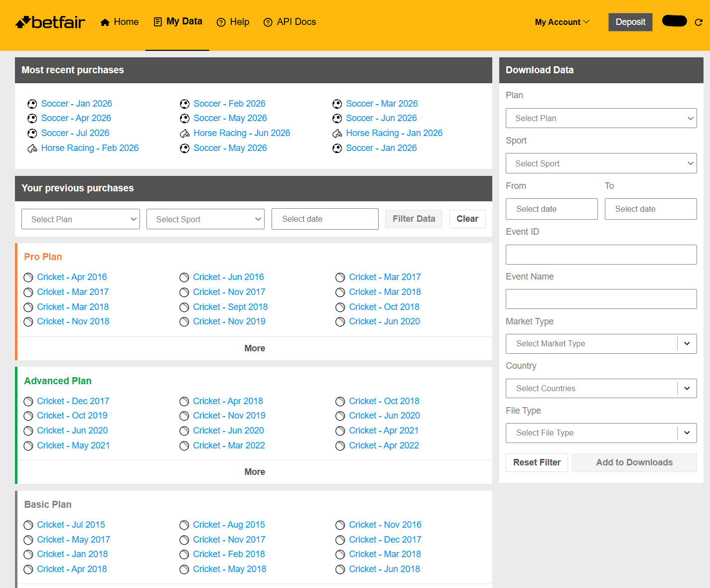This screenshot has width=710, height=588.
Task: Click the Event ID input field
Action: (601, 255)
